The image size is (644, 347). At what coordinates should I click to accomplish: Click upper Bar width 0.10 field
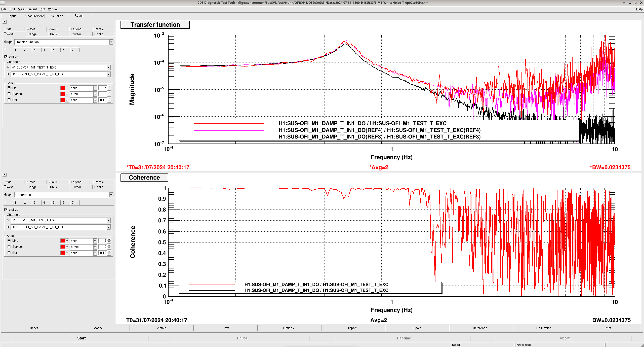click(x=103, y=100)
